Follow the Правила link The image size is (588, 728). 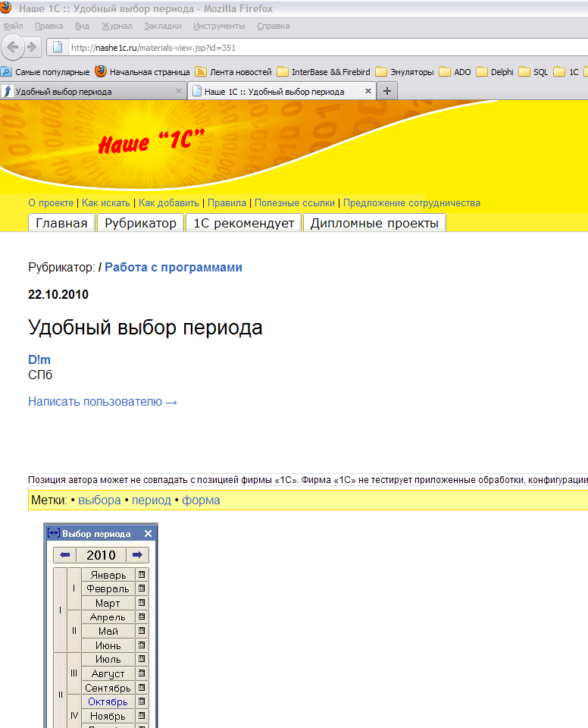coord(227,203)
